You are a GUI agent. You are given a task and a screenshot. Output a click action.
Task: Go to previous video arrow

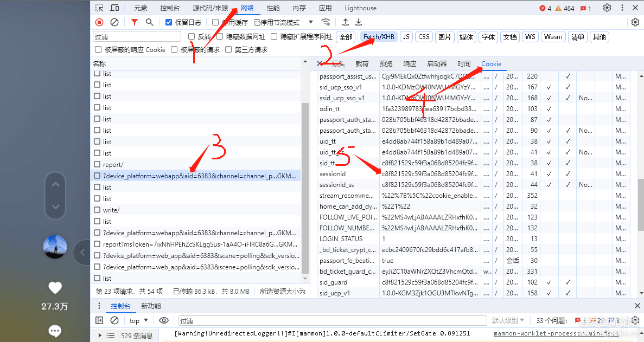pyautogui.click(x=55, y=184)
